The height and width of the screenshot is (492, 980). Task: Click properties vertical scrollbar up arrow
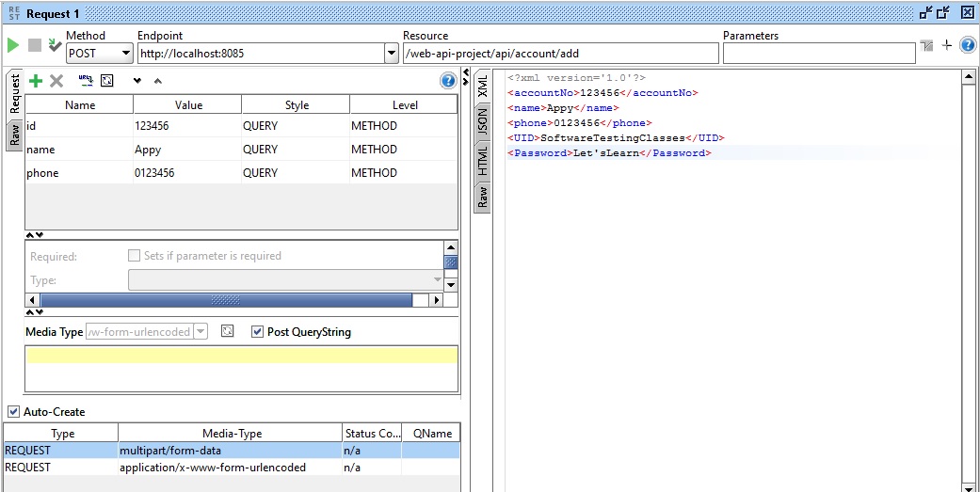click(x=451, y=247)
